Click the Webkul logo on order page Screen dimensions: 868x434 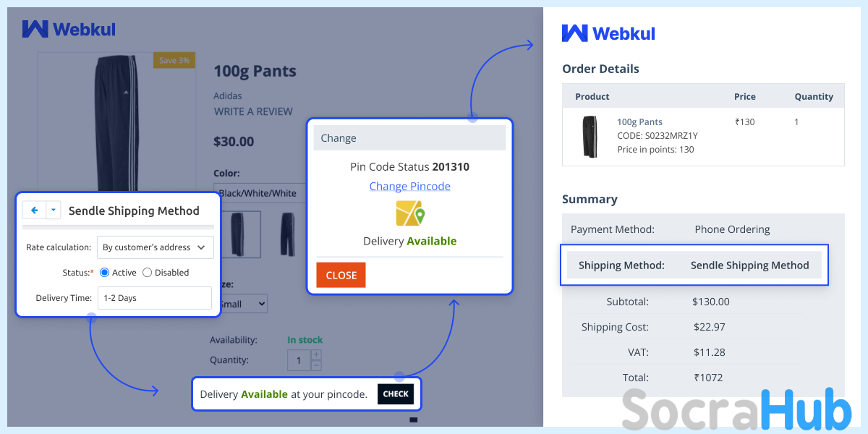point(608,33)
